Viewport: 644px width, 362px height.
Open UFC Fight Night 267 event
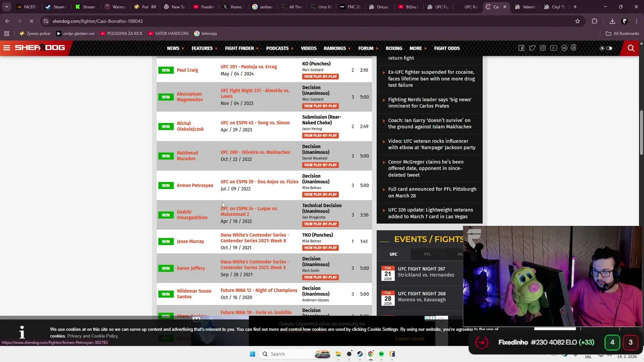coord(422,269)
